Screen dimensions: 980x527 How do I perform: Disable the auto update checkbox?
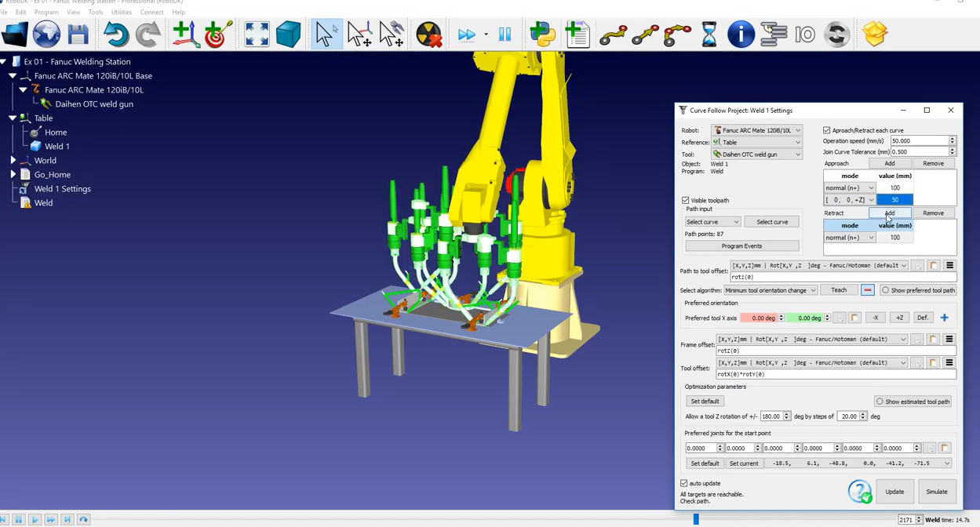tap(685, 483)
